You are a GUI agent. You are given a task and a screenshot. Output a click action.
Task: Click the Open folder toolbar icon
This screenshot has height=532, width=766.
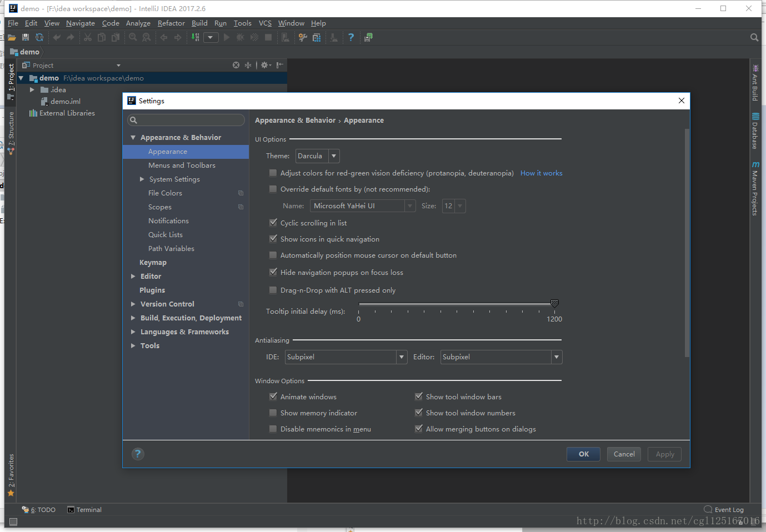[x=11, y=38]
